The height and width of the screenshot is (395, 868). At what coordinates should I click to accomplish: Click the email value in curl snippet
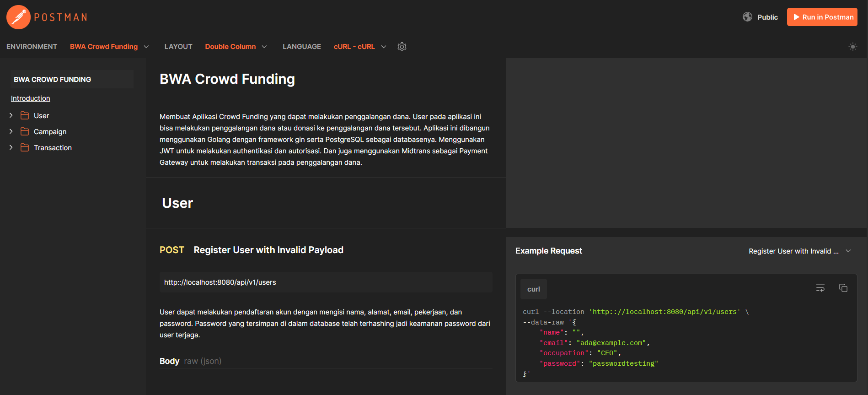pos(611,343)
